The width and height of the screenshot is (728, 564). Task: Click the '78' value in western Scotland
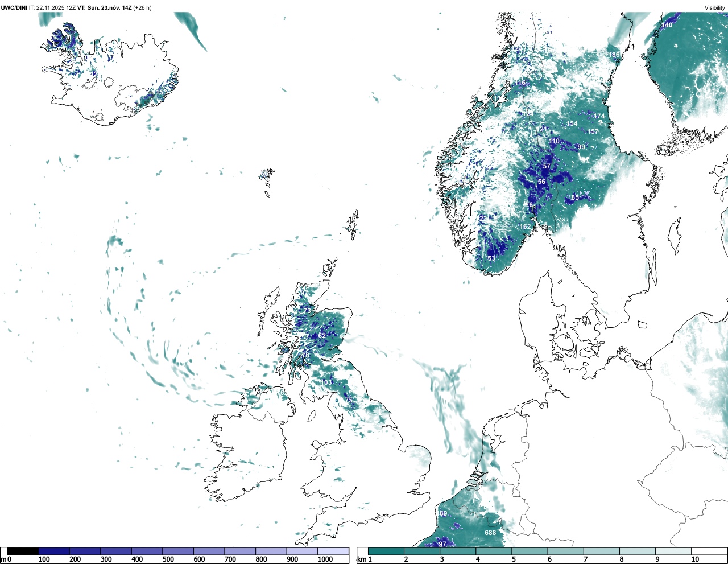click(305, 355)
